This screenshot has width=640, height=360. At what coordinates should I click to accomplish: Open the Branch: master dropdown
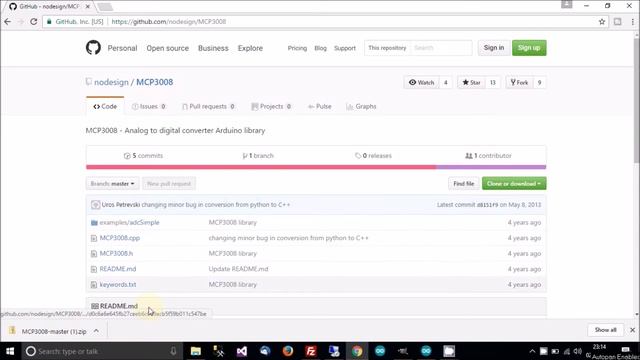click(x=112, y=184)
